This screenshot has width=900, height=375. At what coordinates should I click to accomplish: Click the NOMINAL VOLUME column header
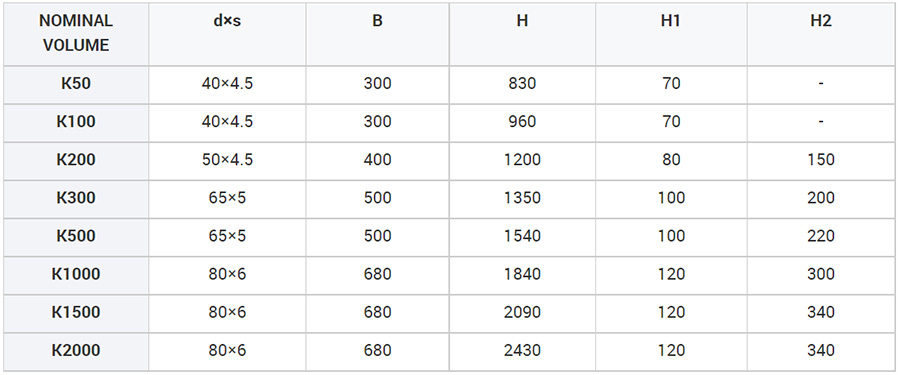click(76, 33)
